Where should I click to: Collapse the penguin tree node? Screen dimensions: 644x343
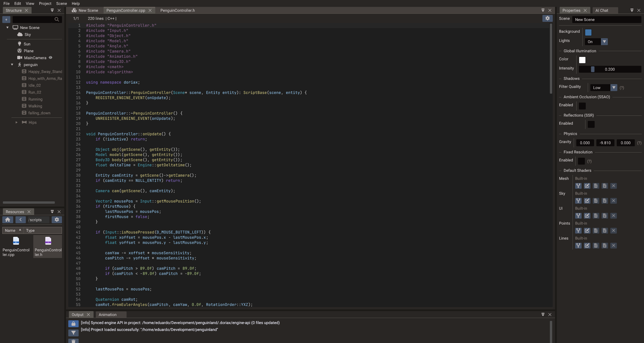12,65
